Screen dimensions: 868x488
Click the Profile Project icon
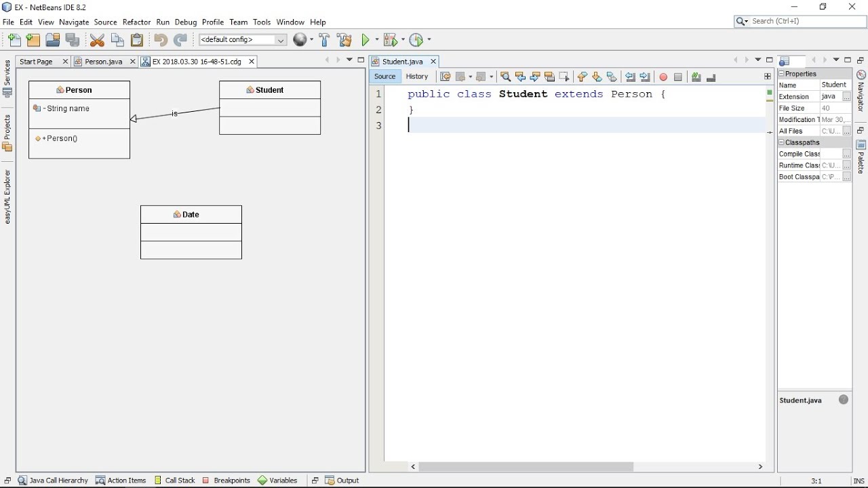(x=417, y=40)
